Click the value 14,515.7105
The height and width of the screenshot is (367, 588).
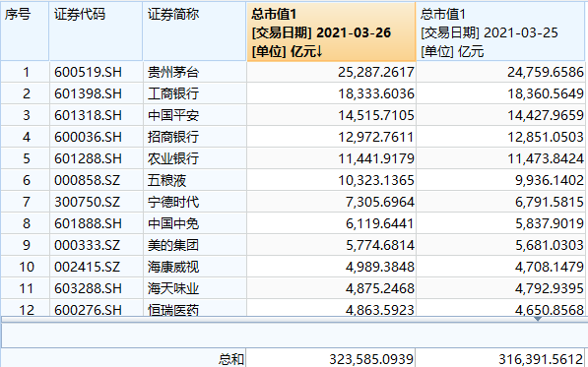pyautogui.click(x=376, y=115)
